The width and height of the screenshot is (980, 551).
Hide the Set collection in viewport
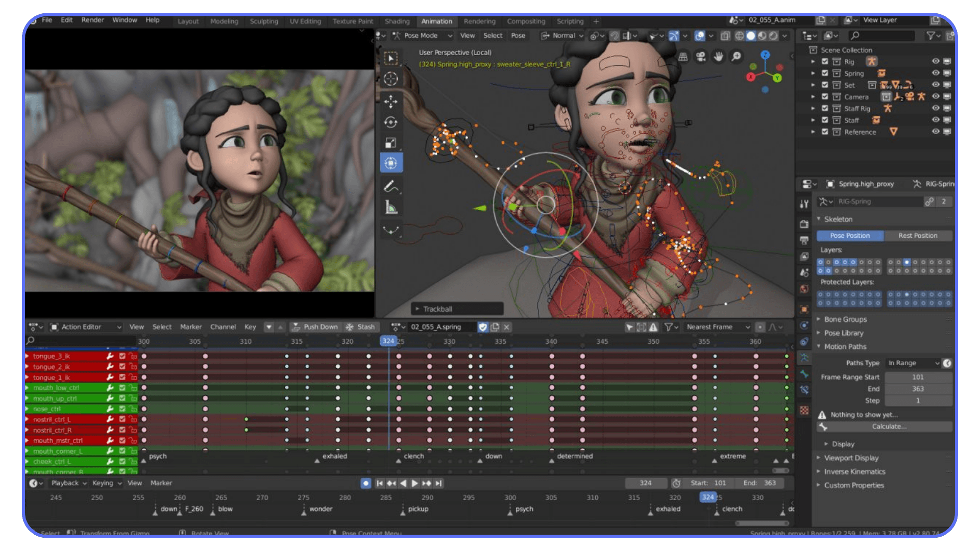936,85
